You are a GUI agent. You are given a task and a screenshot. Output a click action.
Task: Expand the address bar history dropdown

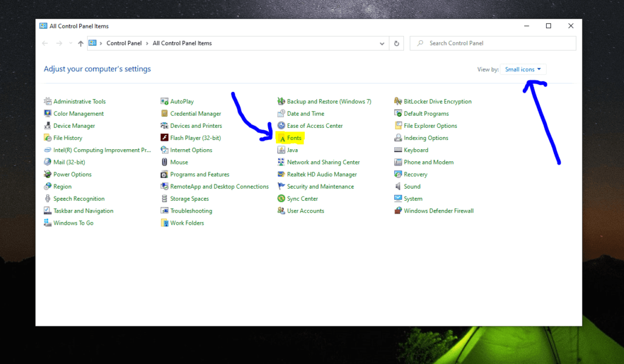(382, 43)
